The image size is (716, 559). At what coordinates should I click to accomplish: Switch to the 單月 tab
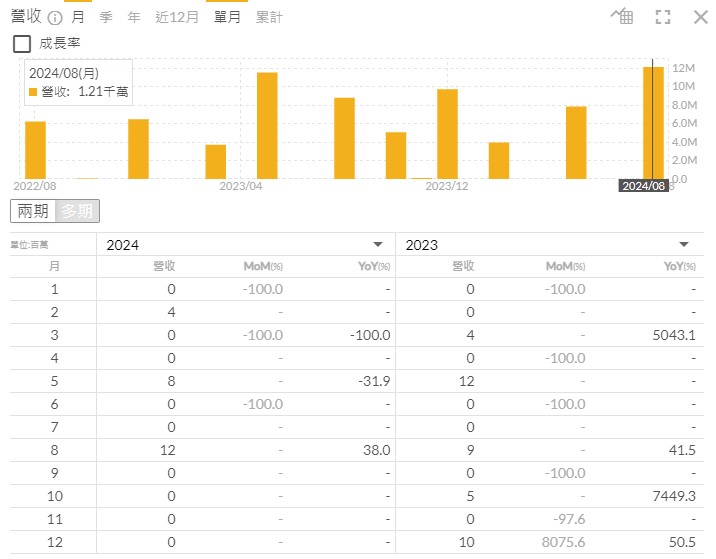pos(227,18)
